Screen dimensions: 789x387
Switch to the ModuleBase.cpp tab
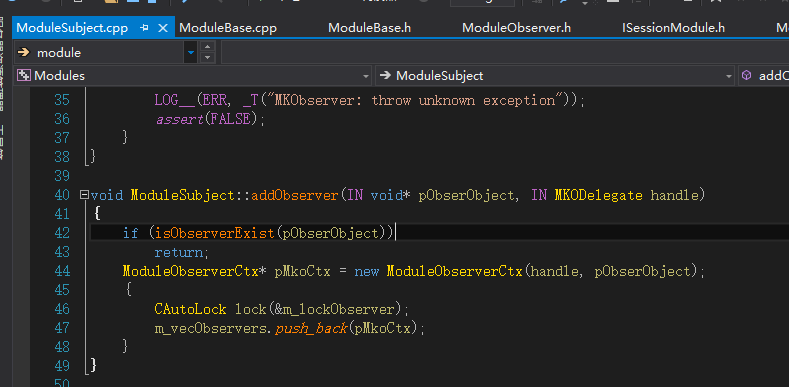(x=227, y=28)
